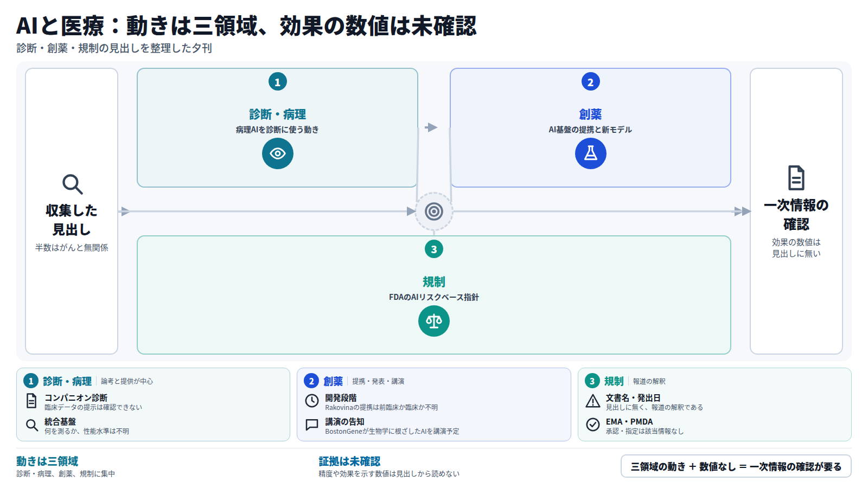Click the 診断・病理 heading in the bottom panel

(x=67, y=381)
